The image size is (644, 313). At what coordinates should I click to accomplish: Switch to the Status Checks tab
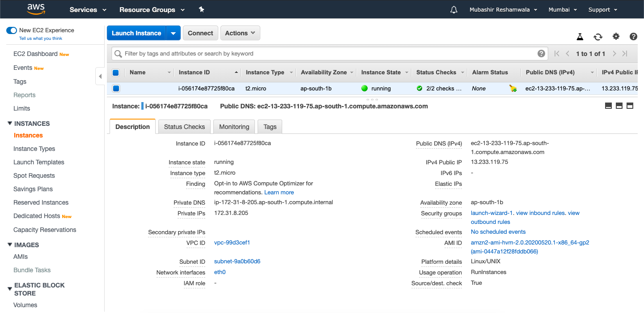click(184, 127)
